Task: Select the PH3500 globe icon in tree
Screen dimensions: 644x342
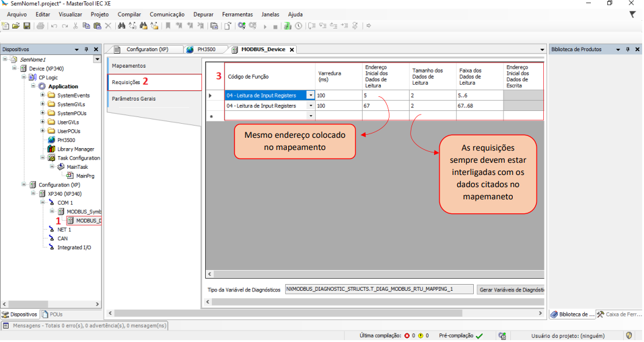Action: 52,140
